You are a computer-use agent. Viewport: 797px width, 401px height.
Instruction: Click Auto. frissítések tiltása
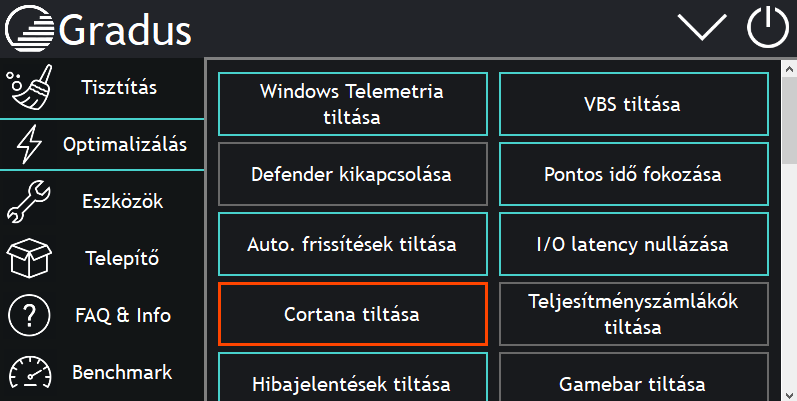(352, 244)
